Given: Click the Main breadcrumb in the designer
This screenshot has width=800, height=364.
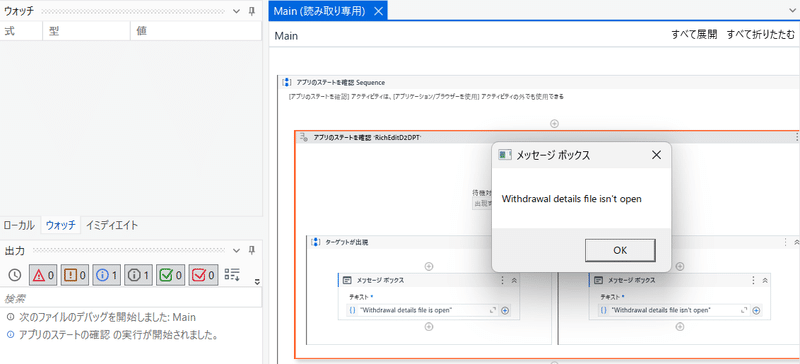Looking at the screenshot, I should (286, 36).
